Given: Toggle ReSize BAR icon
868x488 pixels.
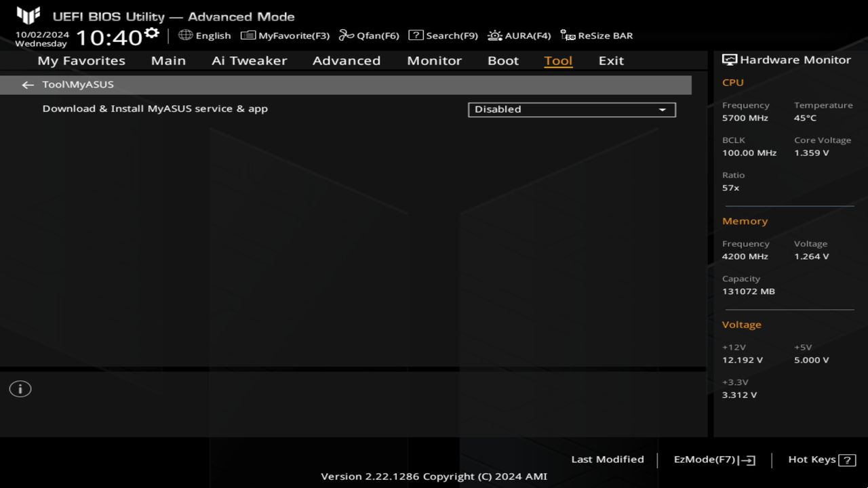Looking at the screenshot, I should click(x=568, y=35).
